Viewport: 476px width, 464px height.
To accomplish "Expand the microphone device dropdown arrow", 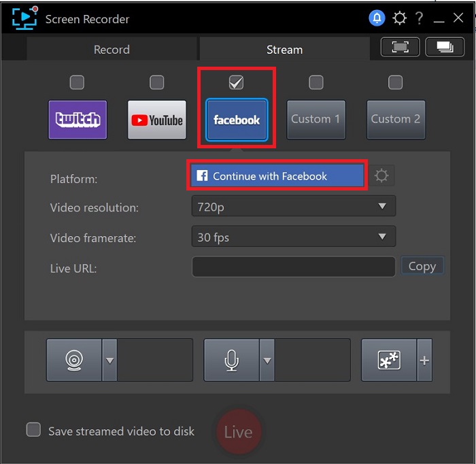I will click(267, 360).
